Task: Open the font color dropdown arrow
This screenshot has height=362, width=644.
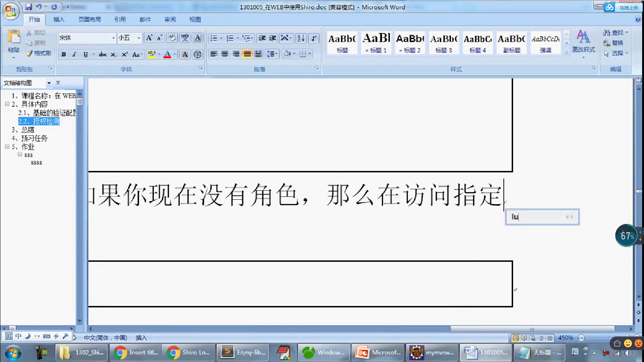Action: [175, 54]
